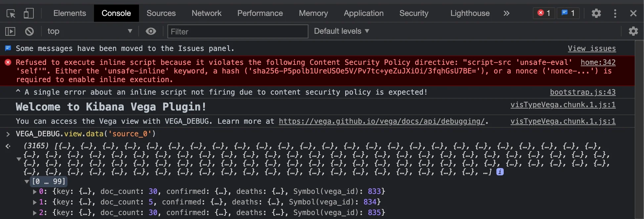Open console settings gear icon
The width and height of the screenshot is (644, 219).
pyautogui.click(x=633, y=31)
